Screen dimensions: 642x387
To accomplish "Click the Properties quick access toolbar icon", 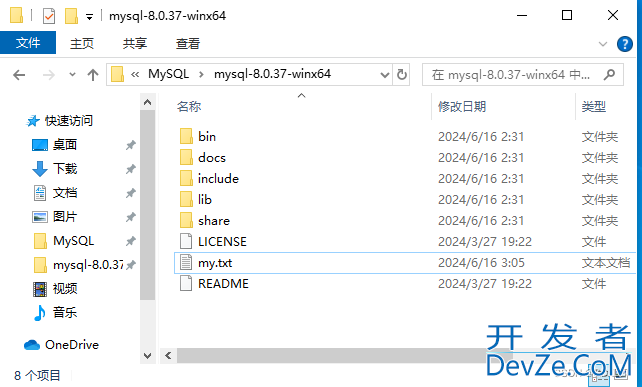I will [x=49, y=16].
